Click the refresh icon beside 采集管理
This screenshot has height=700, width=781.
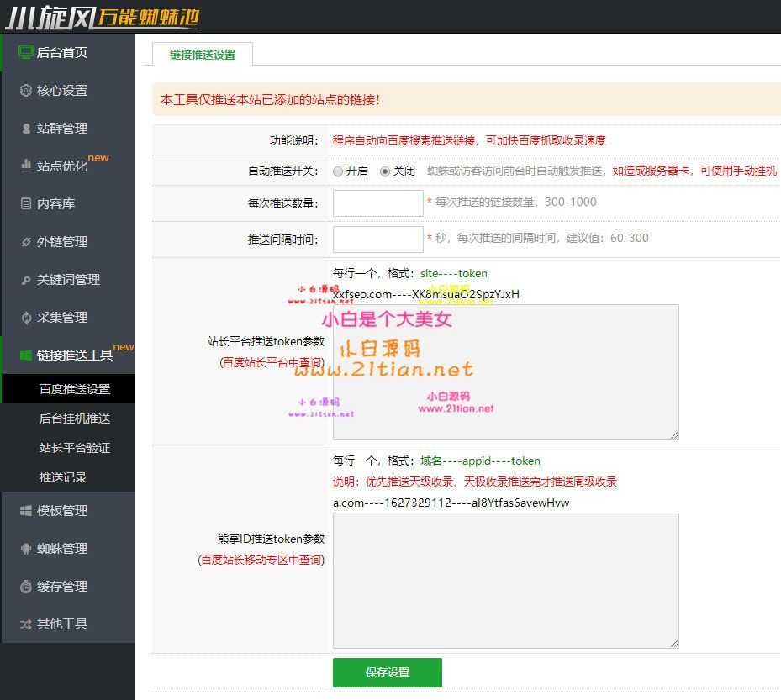[x=26, y=317]
